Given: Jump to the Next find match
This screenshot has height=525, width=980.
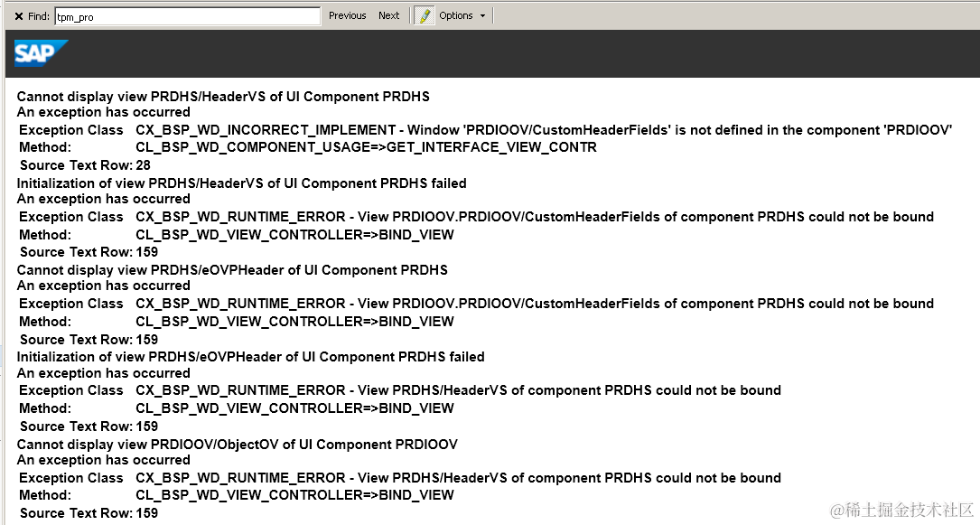Looking at the screenshot, I should click(x=388, y=15).
